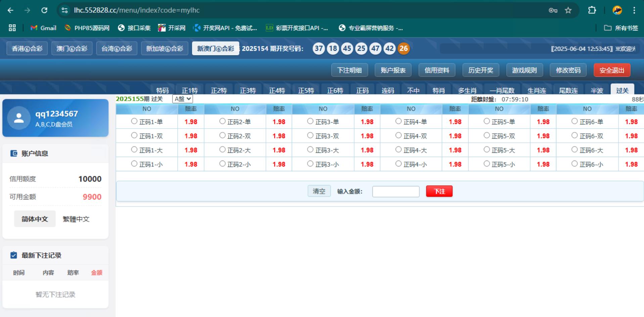644x317 pixels.
Task: Open the Gmail bookmark
Action: click(43, 28)
